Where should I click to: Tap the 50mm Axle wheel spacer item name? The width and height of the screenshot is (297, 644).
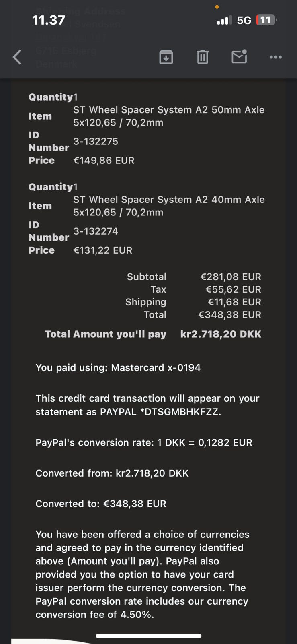click(169, 116)
